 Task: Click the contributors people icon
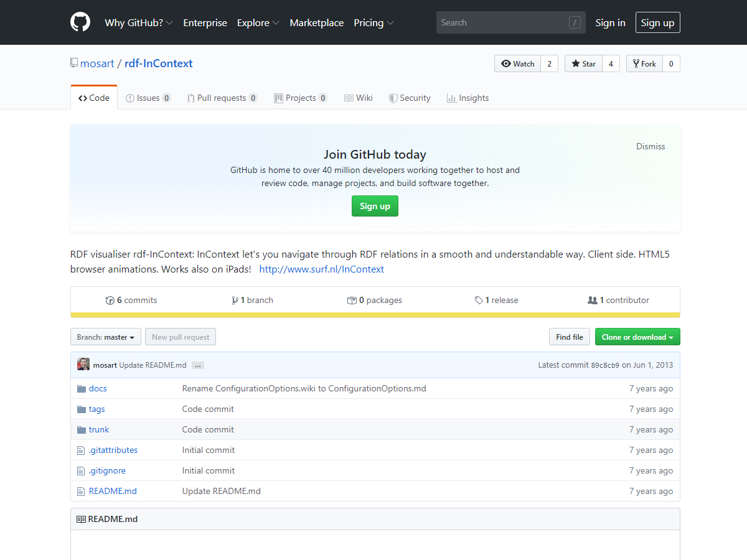pyautogui.click(x=592, y=301)
